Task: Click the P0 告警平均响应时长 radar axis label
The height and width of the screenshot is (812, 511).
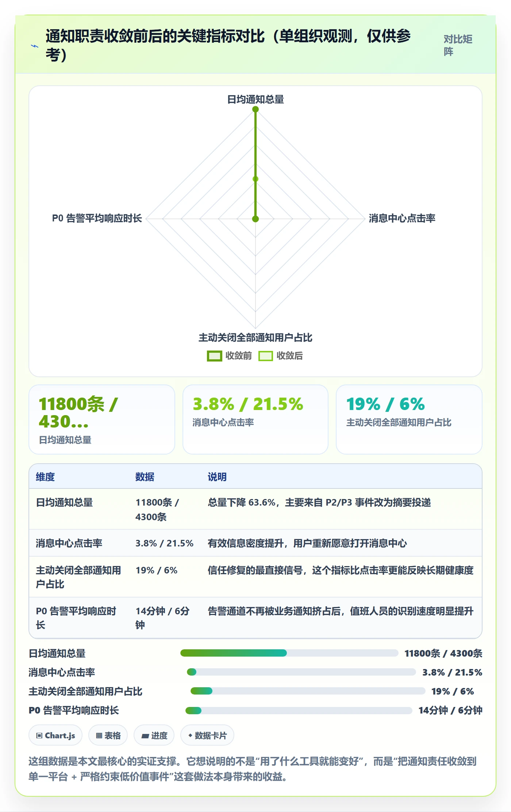Action: 97,218
